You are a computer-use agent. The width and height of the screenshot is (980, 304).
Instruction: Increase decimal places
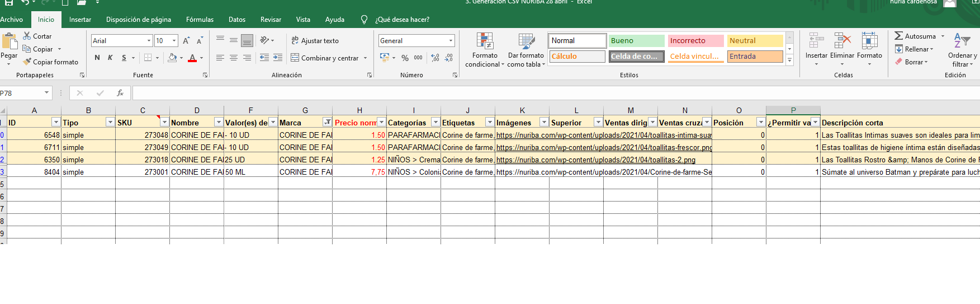point(435,58)
